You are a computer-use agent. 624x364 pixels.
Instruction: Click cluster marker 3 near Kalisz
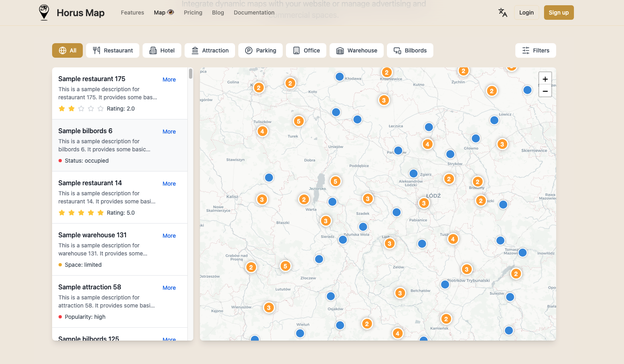point(262,199)
